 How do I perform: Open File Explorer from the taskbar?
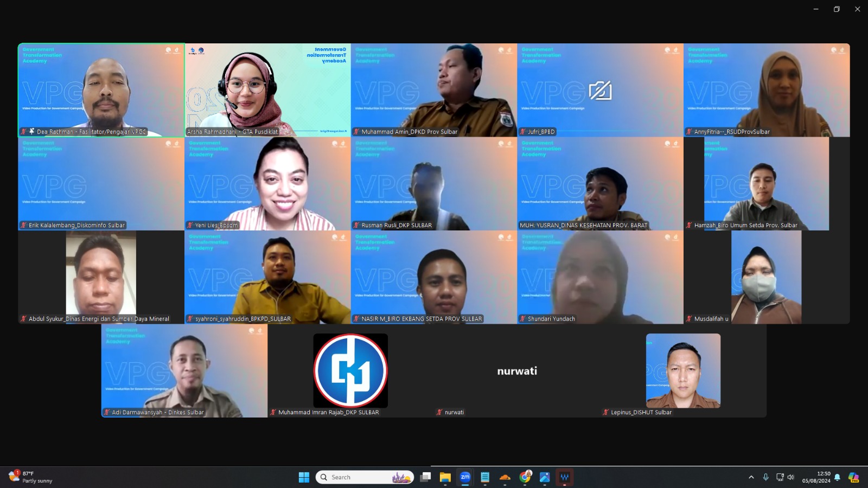(x=445, y=477)
